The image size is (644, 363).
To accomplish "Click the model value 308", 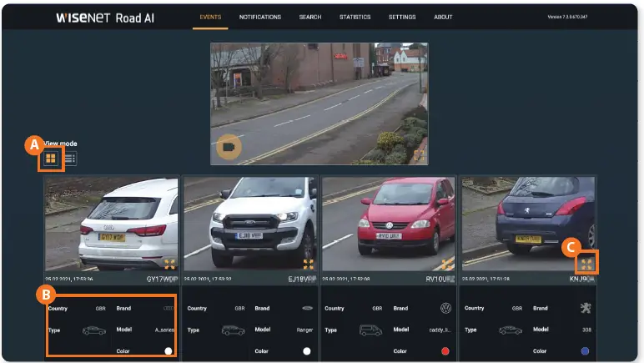I will tap(587, 330).
